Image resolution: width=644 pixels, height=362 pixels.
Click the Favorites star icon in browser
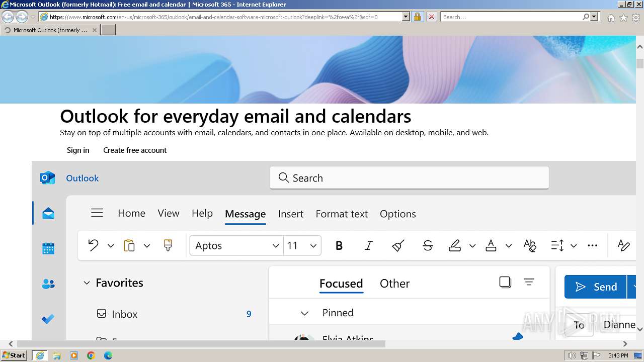point(623,17)
